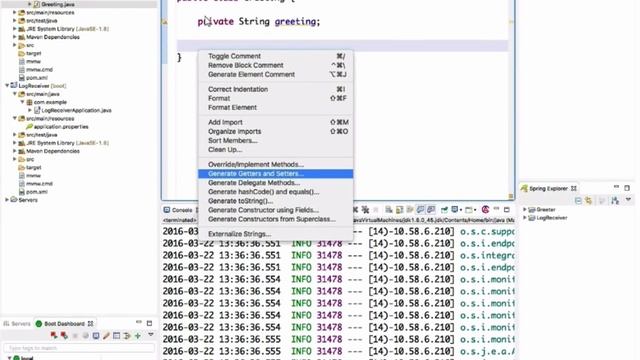Choose Correct Indentation from context menu
The image size is (640, 360).
tap(276, 89)
